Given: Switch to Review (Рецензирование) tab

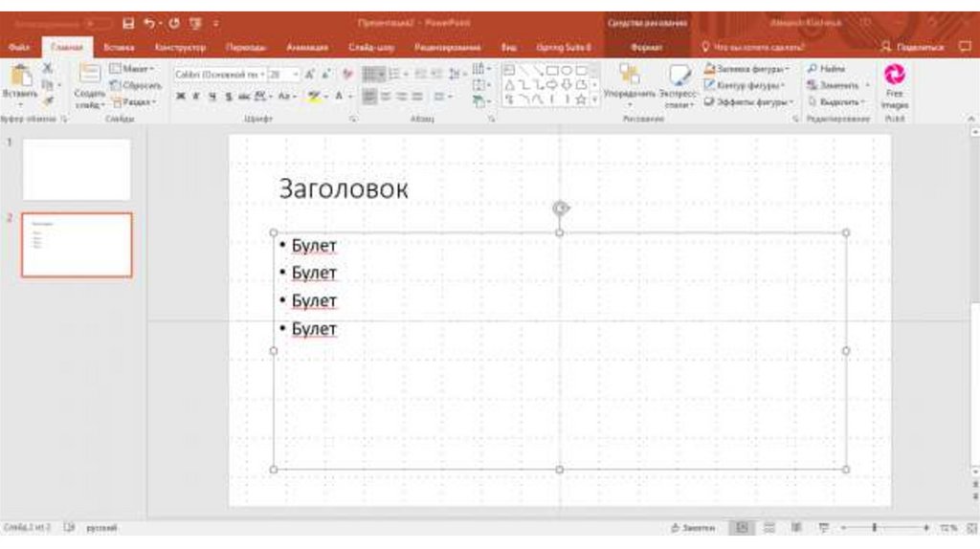Looking at the screenshot, I should (448, 47).
